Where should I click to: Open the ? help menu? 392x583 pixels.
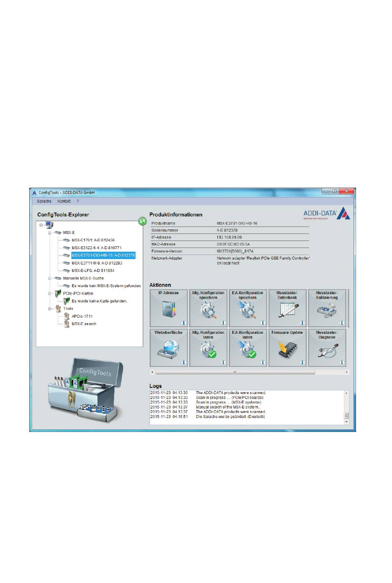(78, 201)
